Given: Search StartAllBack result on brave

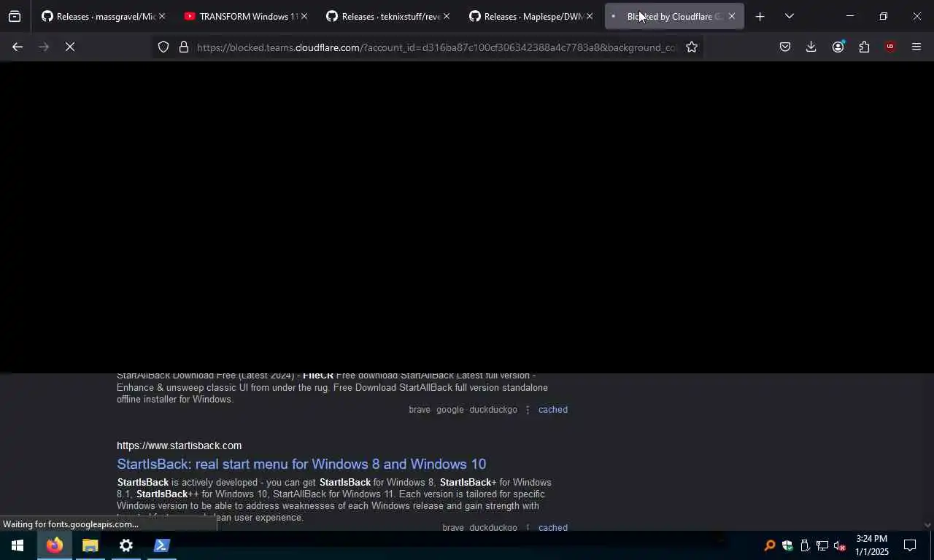Looking at the screenshot, I should [420, 410].
